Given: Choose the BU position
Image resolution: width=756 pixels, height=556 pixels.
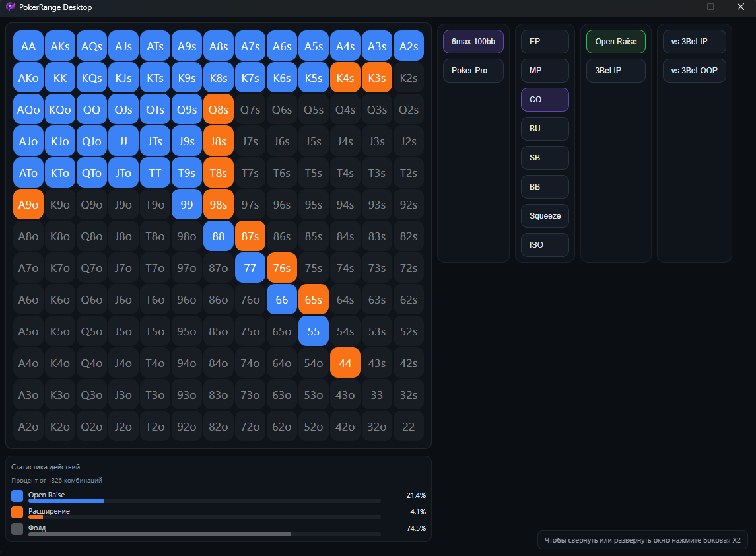Looking at the screenshot, I should click(x=545, y=129).
